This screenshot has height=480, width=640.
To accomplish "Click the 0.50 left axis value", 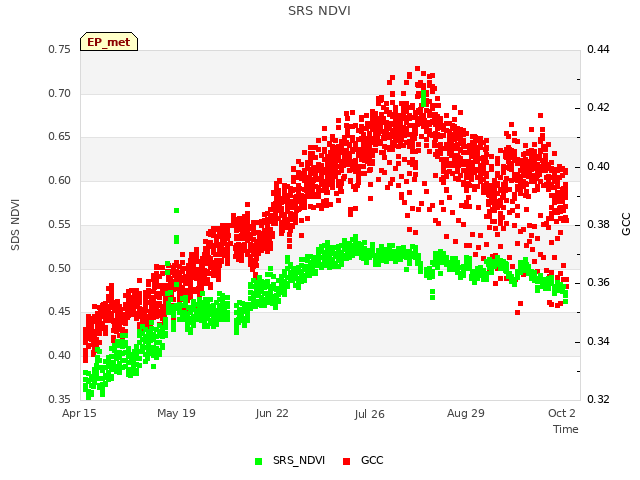I will point(60,269).
